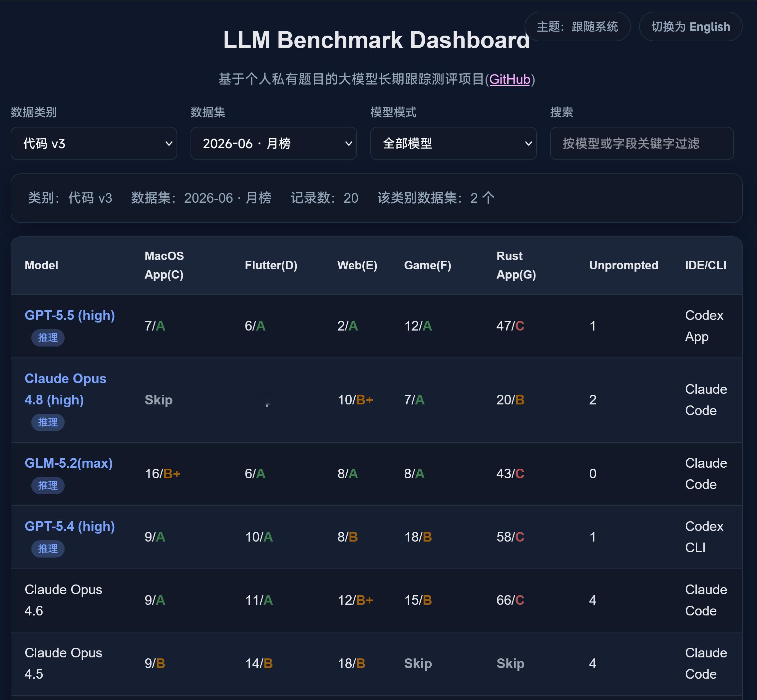Open the GPT-5.4 (high) model link
Screen dimensions: 757x700
[70, 527]
